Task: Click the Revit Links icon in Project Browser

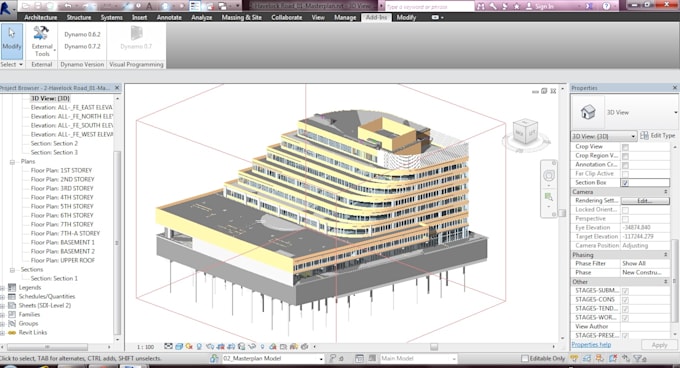Action: (x=12, y=332)
